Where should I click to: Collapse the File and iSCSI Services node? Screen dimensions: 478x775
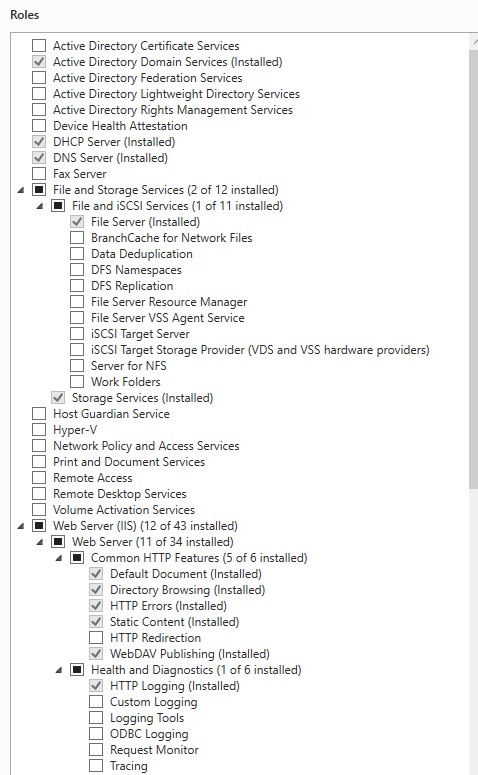[x=40, y=206]
